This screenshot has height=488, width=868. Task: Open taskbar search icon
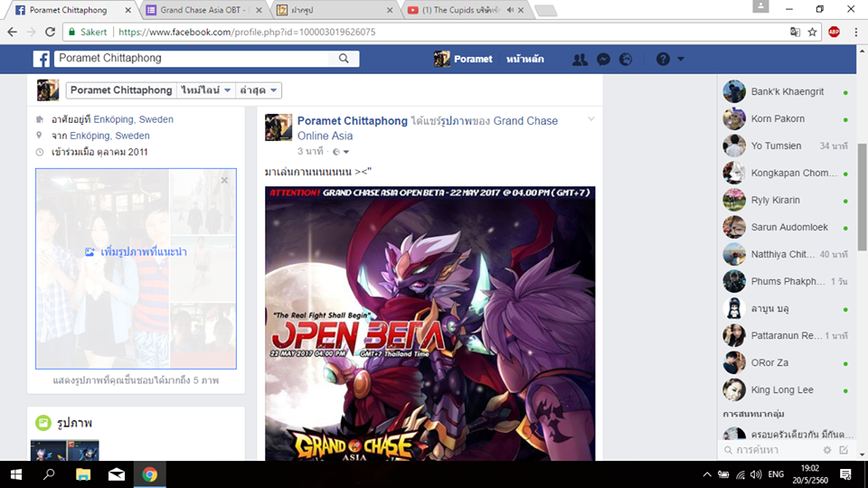49,474
